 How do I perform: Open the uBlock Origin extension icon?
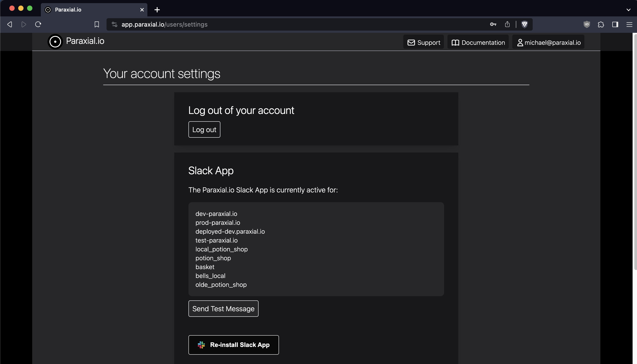click(586, 24)
